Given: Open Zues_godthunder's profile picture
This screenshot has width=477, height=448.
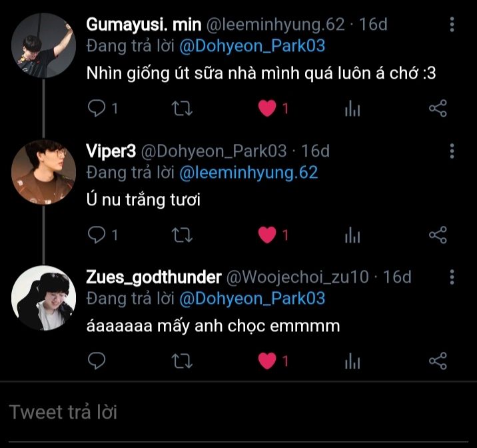Looking at the screenshot, I should (43, 298).
